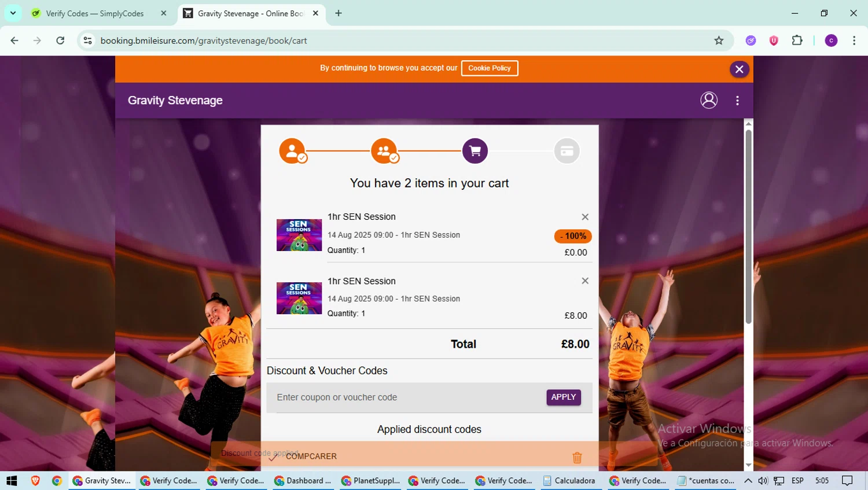868x490 pixels.
Task: Reload the current page
Action: 60,40
